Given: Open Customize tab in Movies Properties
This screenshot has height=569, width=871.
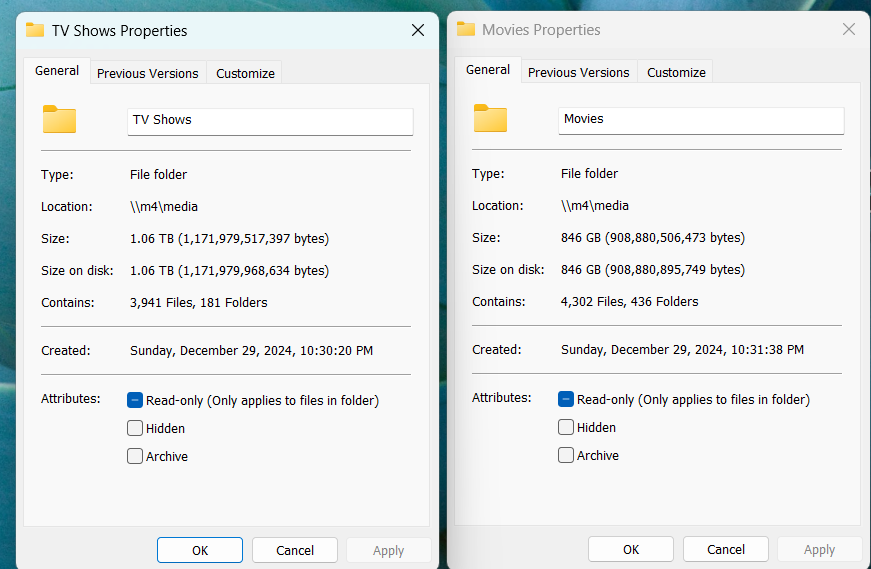Looking at the screenshot, I should pos(676,72).
